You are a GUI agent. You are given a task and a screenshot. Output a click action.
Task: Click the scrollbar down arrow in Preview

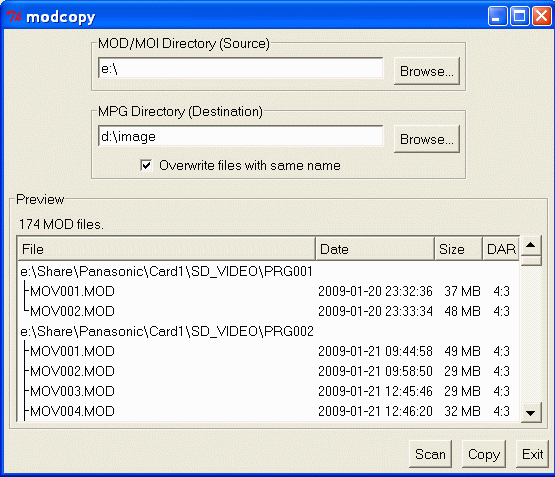[530, 412]
